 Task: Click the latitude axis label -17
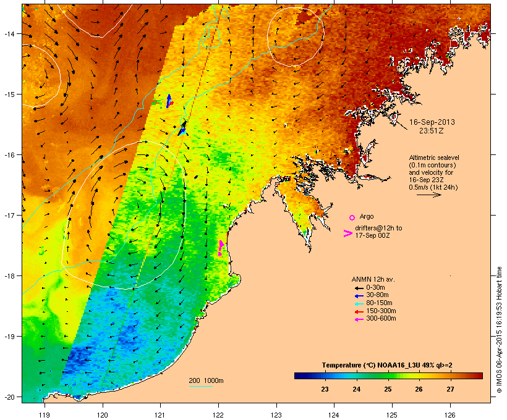click(9, 215)
